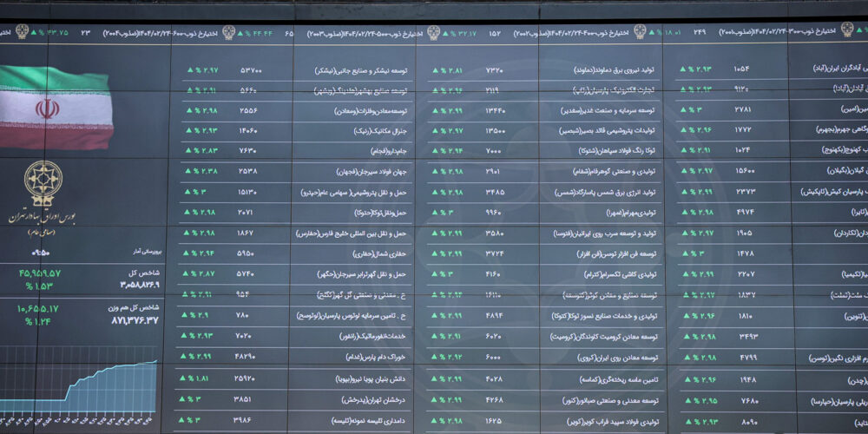Click green up arrow in the شتوکا row
Image resolution: width=868 pixels, height=434 pixels.
(435, 150)
